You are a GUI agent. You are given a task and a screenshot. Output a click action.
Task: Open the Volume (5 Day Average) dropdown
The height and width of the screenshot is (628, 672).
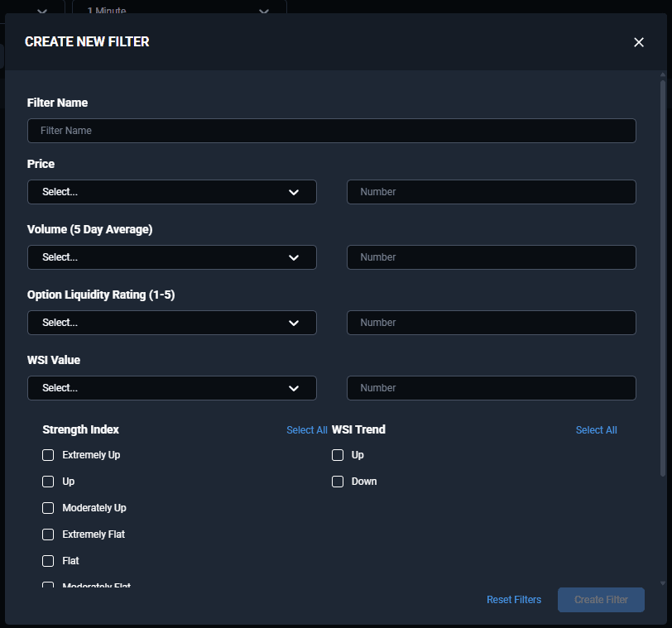coord(172,257)
